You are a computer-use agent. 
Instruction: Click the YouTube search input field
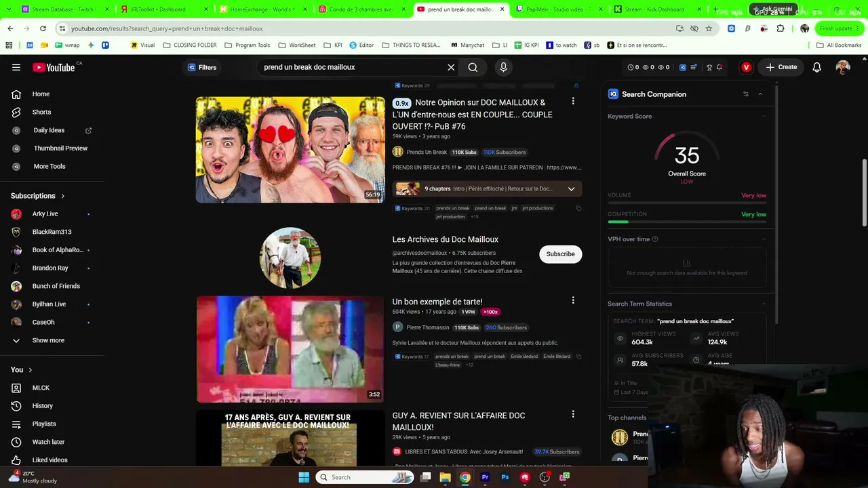pos(353,67)
